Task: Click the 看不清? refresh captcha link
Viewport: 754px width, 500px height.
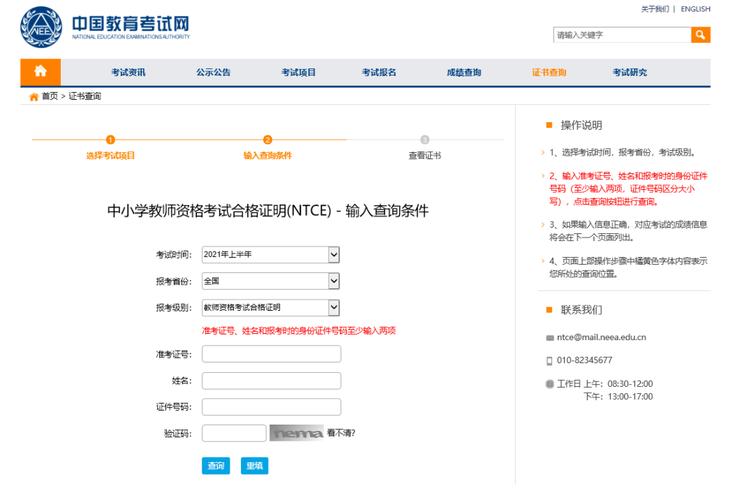Action: pos(341,433)
